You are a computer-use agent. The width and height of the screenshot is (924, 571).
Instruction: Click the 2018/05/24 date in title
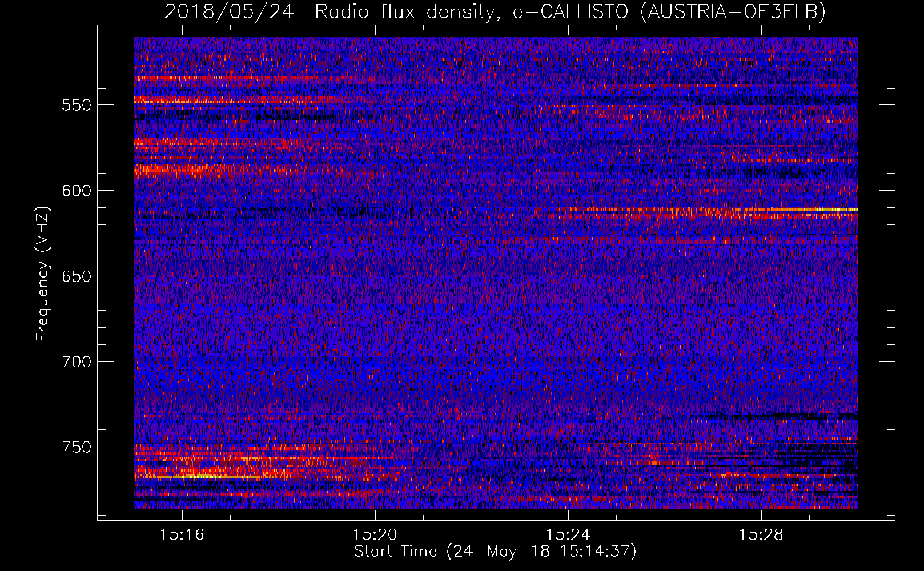pyautogui.click(x=229, y=11)
